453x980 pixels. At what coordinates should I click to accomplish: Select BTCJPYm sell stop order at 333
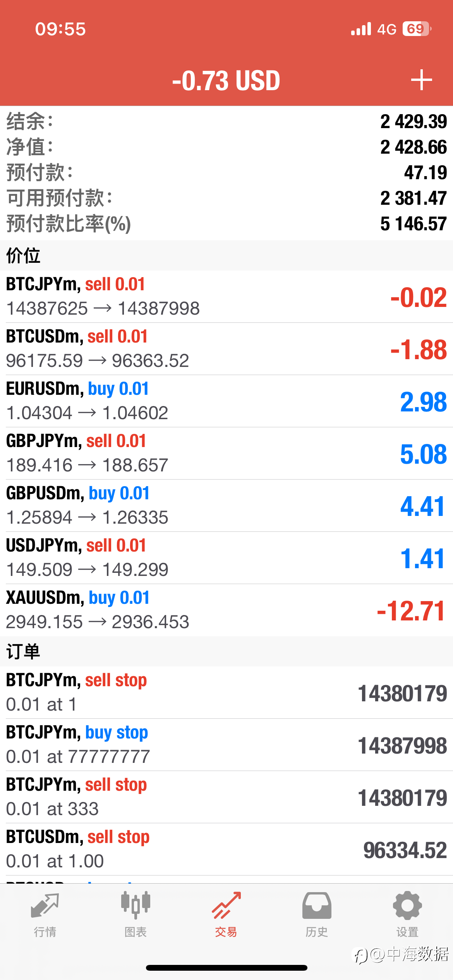(x=226, y=797)
